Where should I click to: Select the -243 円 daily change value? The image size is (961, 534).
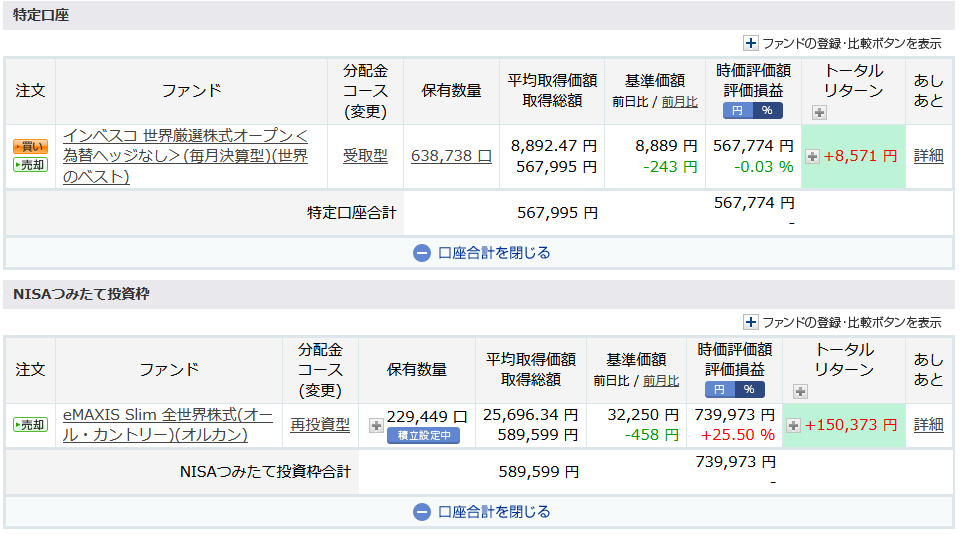tap(670, 167)
